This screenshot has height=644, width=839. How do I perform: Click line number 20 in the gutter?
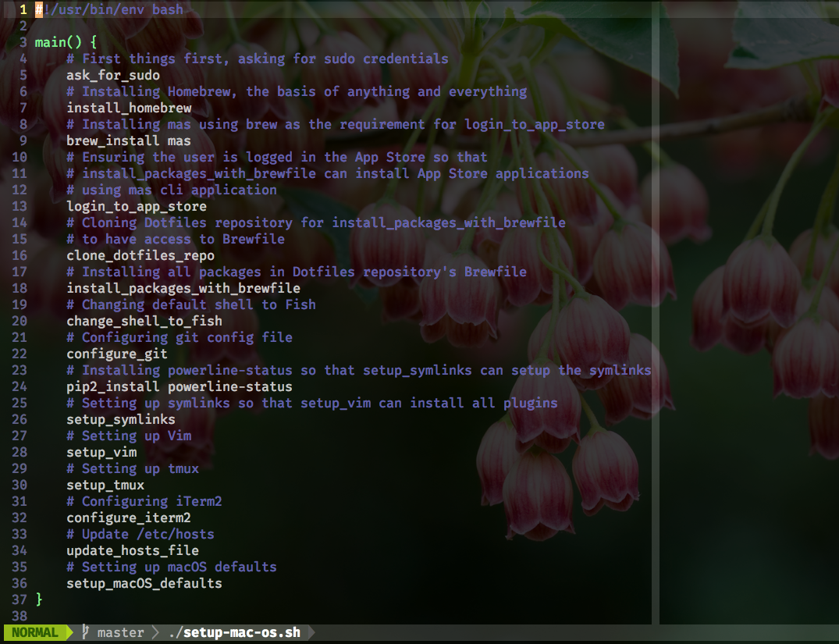(x=20, y=321)
